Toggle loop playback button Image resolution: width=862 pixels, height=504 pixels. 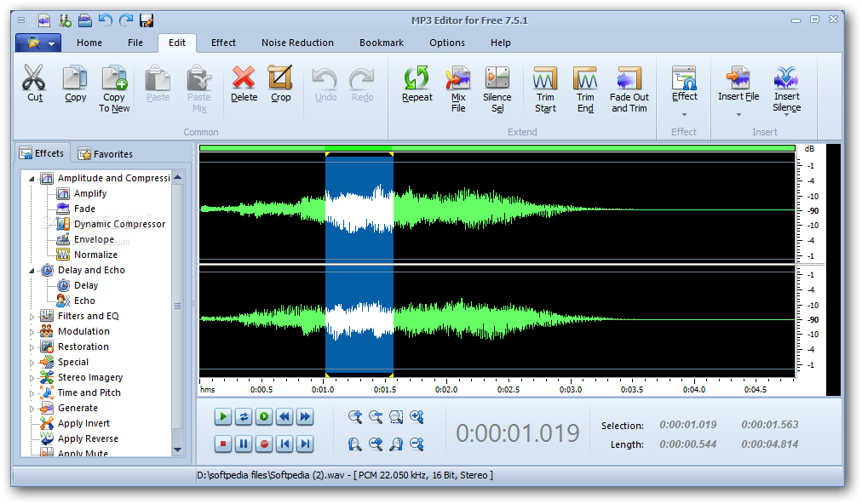(244, 416)
